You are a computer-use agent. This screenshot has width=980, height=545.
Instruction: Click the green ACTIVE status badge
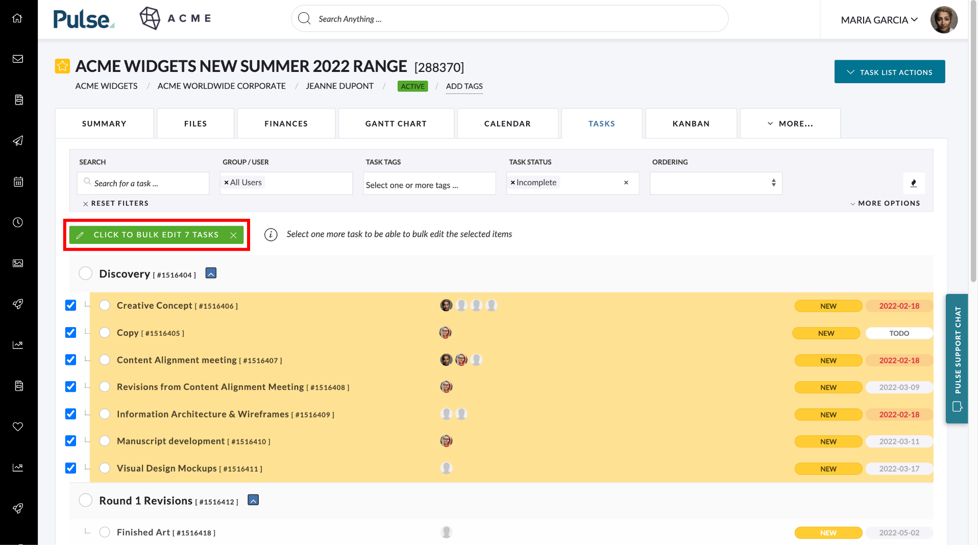click(412, 86)
